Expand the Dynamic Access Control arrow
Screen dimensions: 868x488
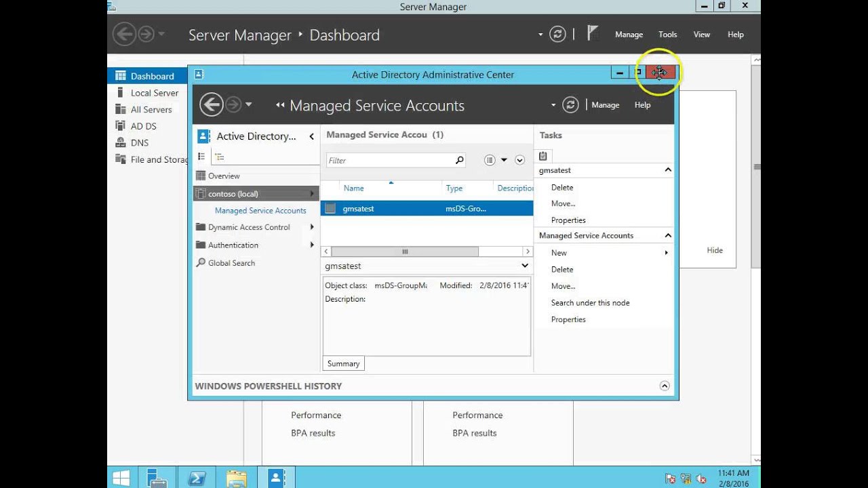[312, 227]
